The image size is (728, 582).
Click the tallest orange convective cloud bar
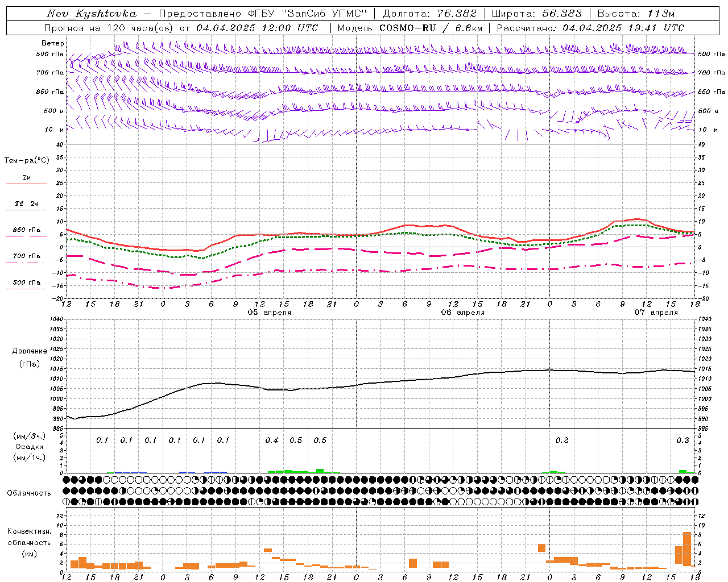(687, 548)
